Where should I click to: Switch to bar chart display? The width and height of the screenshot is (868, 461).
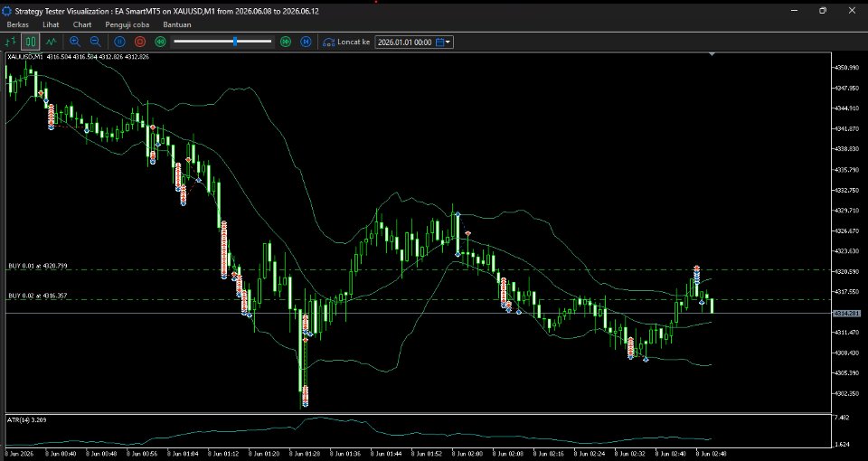11,42
